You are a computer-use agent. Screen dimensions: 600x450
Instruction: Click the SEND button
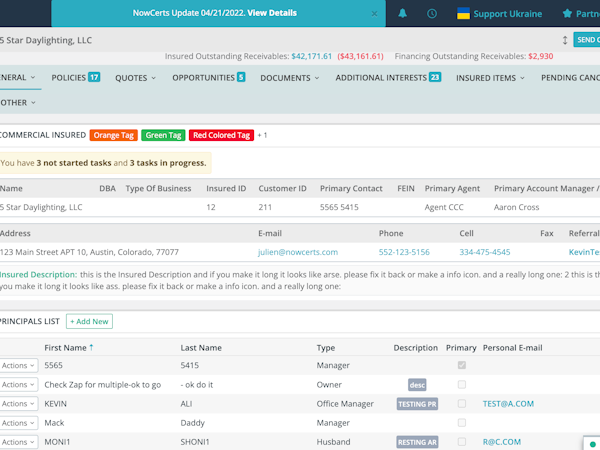[587, 40]
